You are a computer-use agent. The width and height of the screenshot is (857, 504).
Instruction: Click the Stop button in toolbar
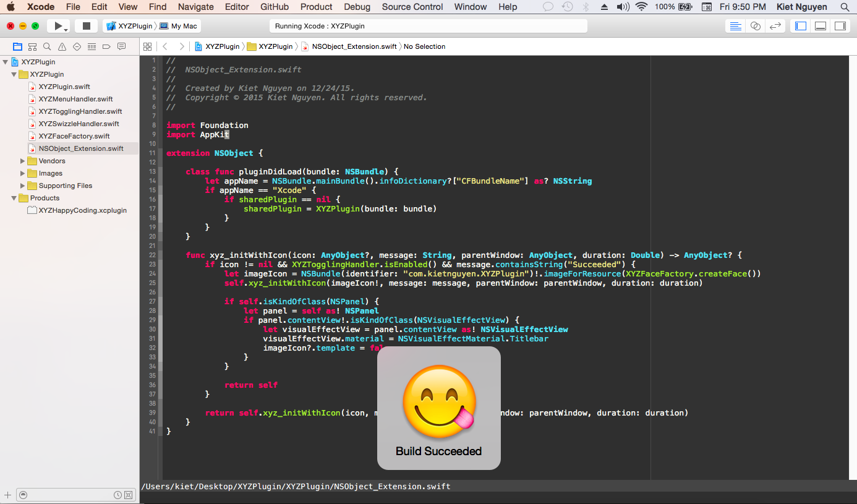87,26
